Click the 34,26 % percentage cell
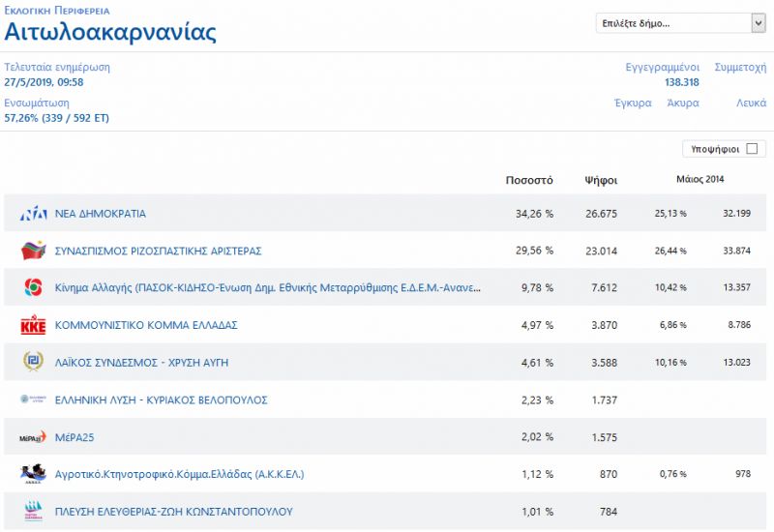Screen dimensions: 774x532 coord(534,214)
